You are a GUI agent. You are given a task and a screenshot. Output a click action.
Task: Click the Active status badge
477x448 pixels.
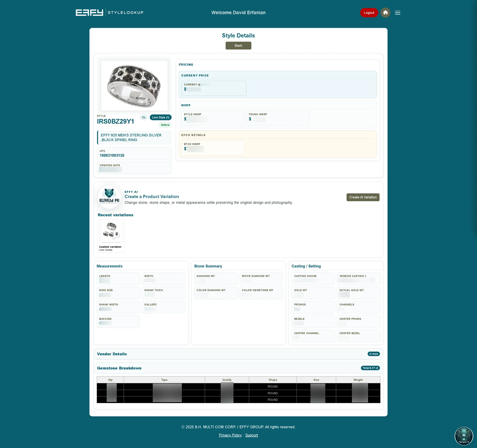click(x=165, y=125)
